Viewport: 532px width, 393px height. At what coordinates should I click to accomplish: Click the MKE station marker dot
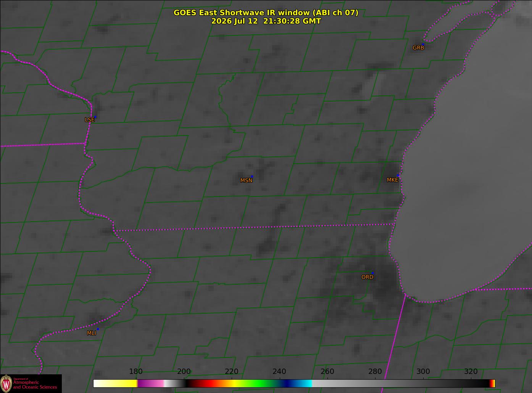(x=398, y=176)
